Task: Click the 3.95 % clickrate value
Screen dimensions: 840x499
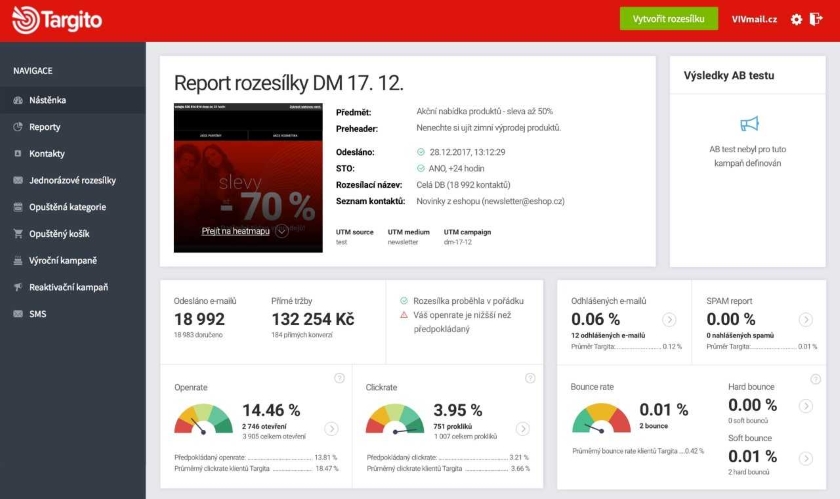Action: [x=458, y=411]
